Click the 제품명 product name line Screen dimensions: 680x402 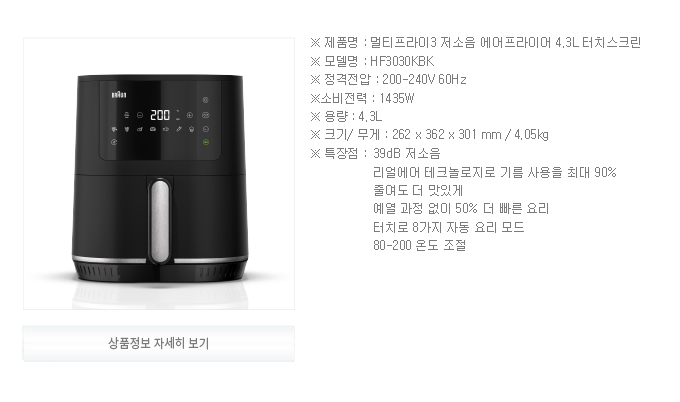pyautogui.click(x=475, y=42)
